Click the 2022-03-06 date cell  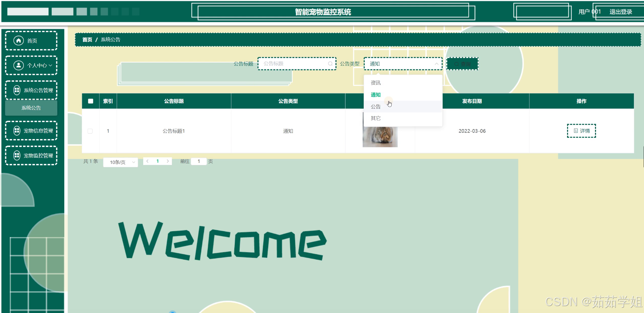[x=472, y=131]
